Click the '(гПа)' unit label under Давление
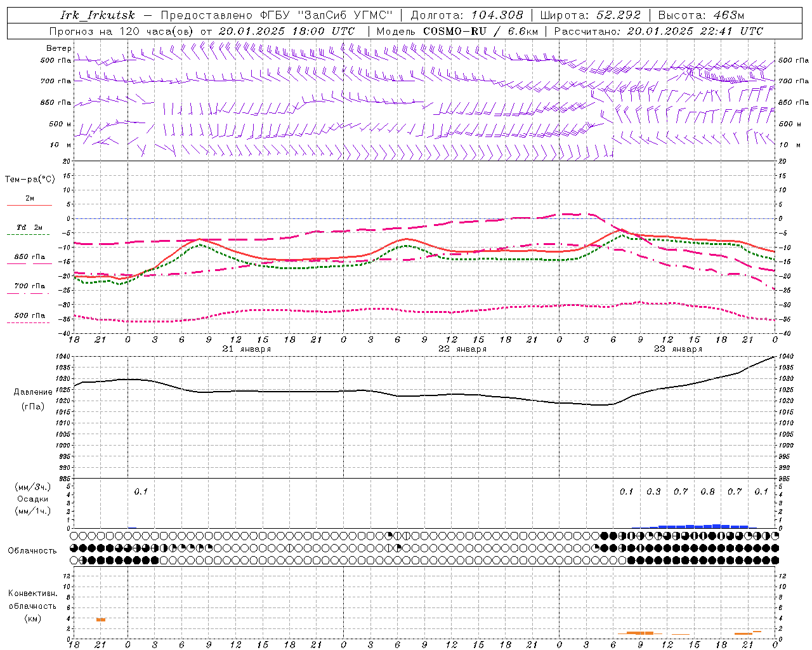 pos(33,407)
